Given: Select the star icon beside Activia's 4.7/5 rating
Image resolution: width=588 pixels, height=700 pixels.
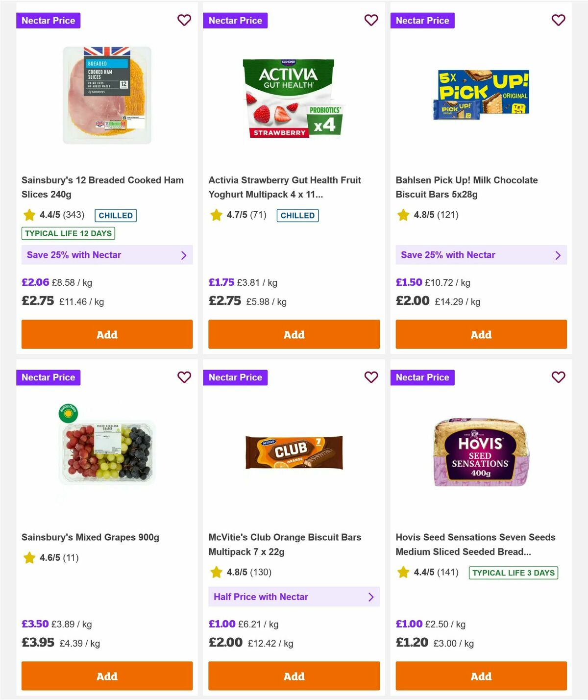Looking at the screenshot, I should click(x=216, y=215).
